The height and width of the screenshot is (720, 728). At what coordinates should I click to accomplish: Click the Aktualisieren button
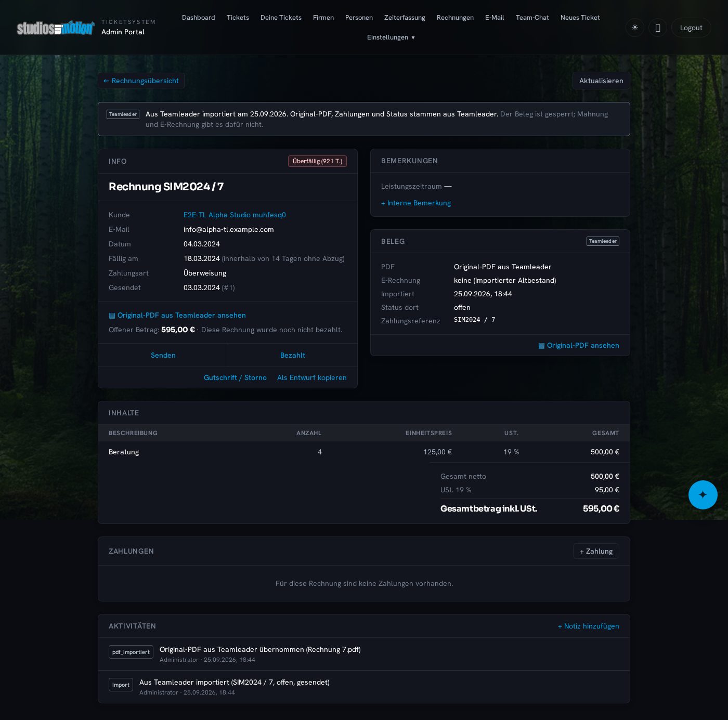click(x=601, y=81)
